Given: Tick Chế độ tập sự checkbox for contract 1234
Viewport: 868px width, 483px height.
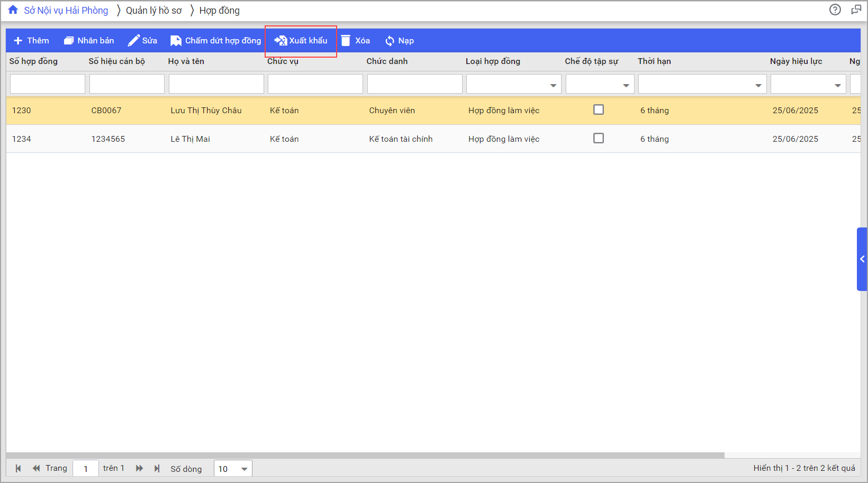Looking at the screenshot, I should point(599,138).
